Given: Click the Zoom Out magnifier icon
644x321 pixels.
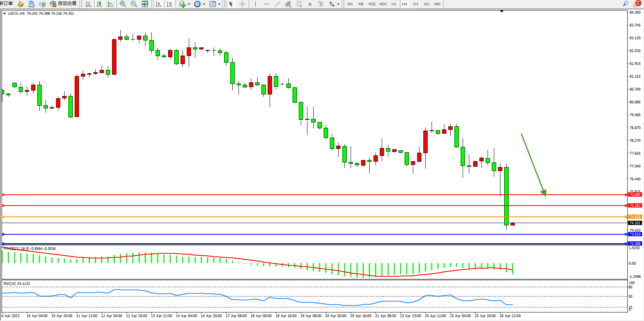Looking at the screenshot, I should point(134,4).
